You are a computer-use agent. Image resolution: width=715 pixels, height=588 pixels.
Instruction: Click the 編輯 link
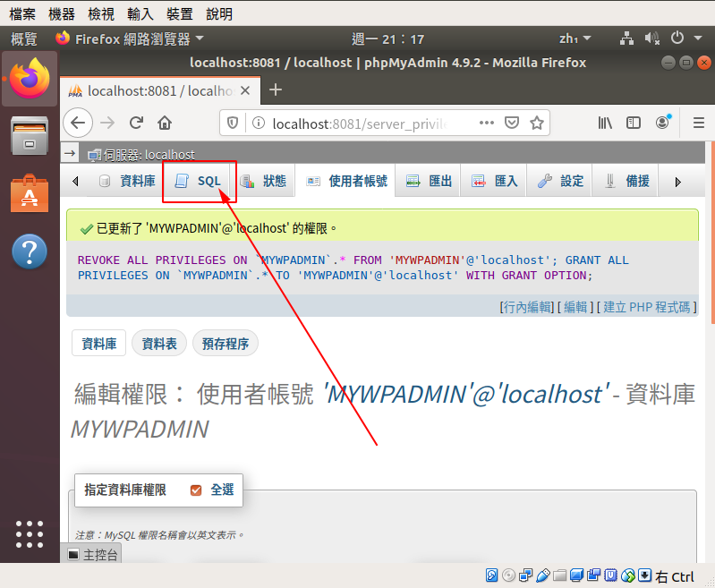pos(575,307)
